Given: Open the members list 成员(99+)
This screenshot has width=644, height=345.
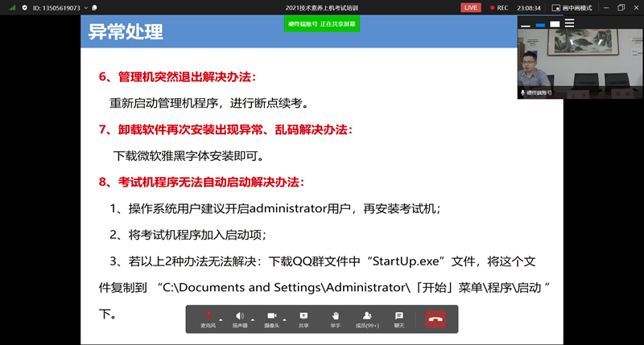Looking at the screenshot, I should (367, 318).
